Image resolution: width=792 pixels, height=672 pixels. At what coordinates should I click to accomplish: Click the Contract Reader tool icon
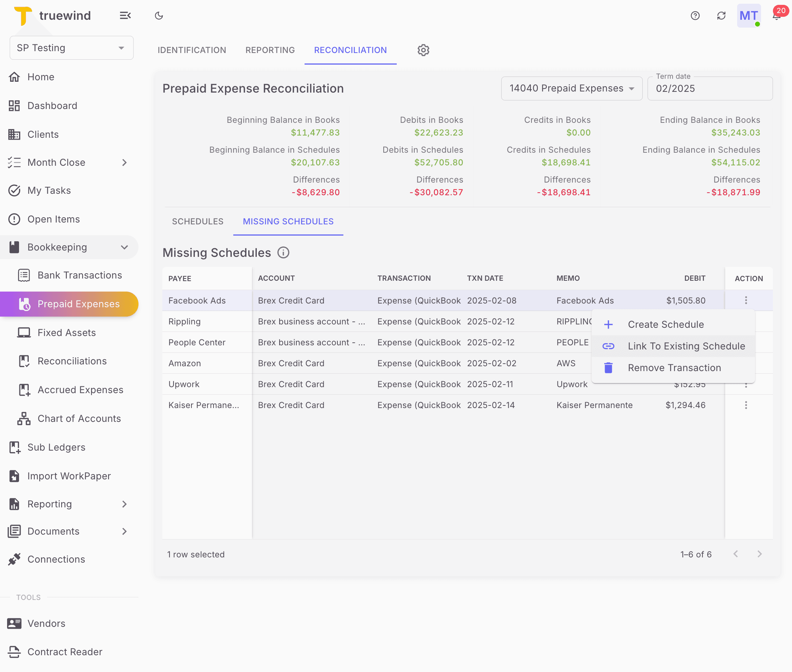click(x=14, y=652)
